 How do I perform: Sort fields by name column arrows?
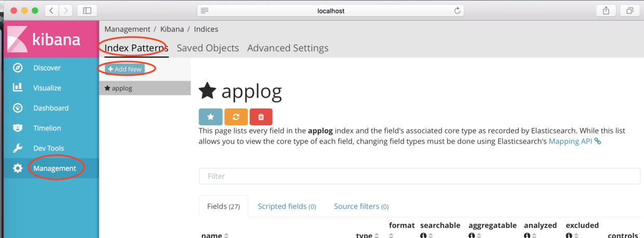pyautogui.click(x=226, y=235)
